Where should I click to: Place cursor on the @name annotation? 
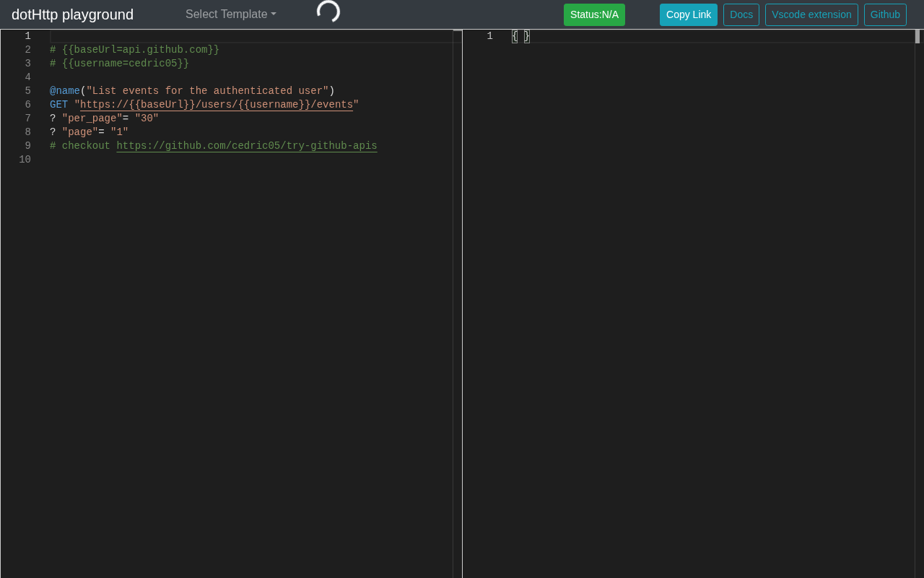pos(65,91)
